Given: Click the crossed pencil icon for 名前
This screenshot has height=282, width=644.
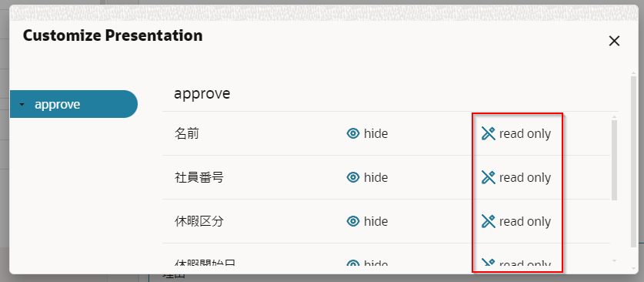Looking at the screenshot, I should 488,133.
